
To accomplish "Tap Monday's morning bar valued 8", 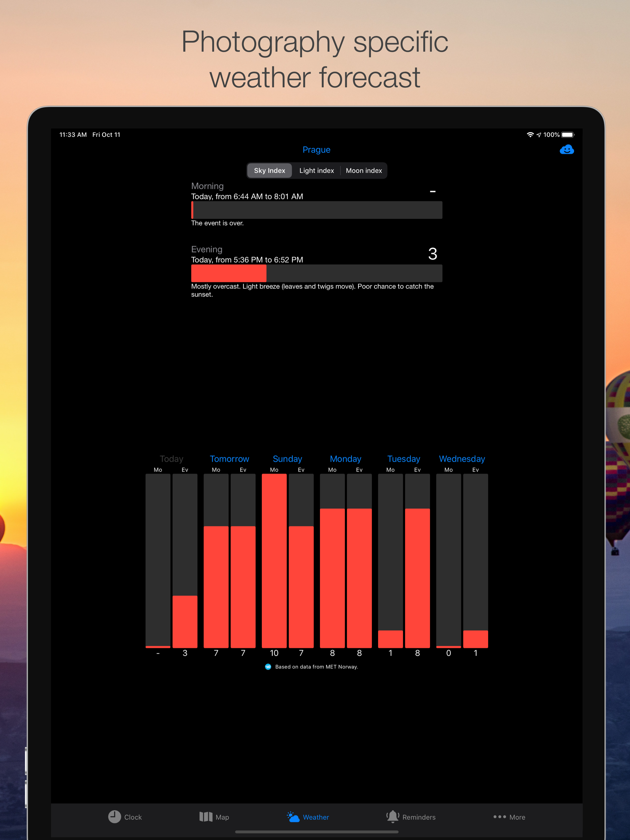I will pyautogui.click(x=333, y=561).
